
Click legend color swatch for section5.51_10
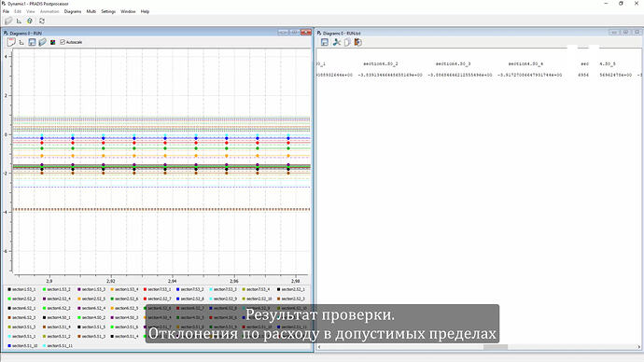(9, 346)
